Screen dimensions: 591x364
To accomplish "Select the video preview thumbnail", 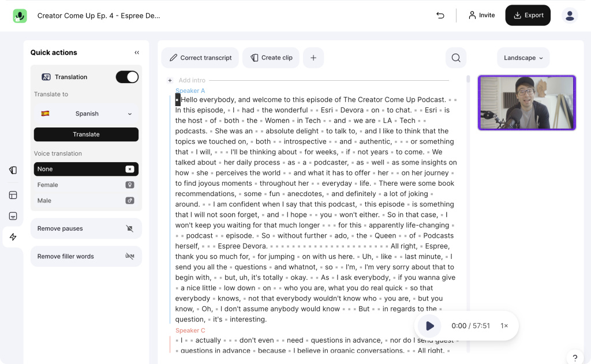I will click(x=526, y=103).
